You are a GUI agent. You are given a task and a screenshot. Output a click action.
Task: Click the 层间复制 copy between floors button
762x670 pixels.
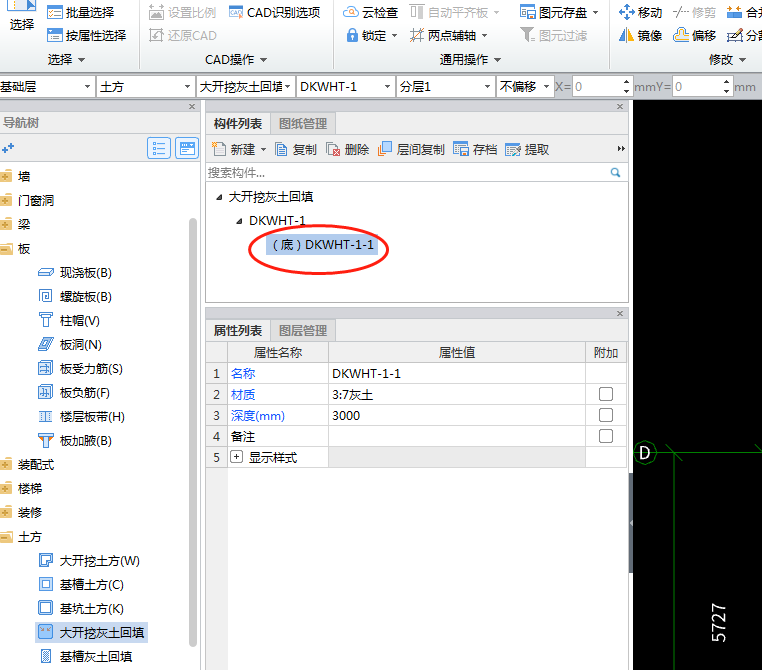point(411,149)
